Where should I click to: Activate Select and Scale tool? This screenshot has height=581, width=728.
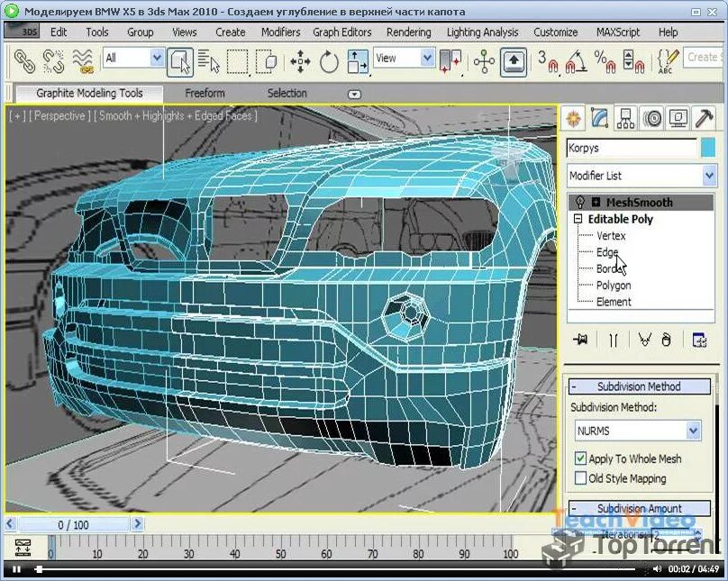pyautogui.click(x=358, y=61)
